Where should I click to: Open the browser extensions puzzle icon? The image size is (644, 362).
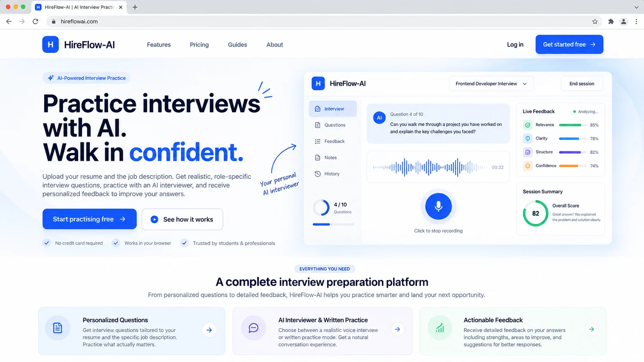tap(611, 21)
